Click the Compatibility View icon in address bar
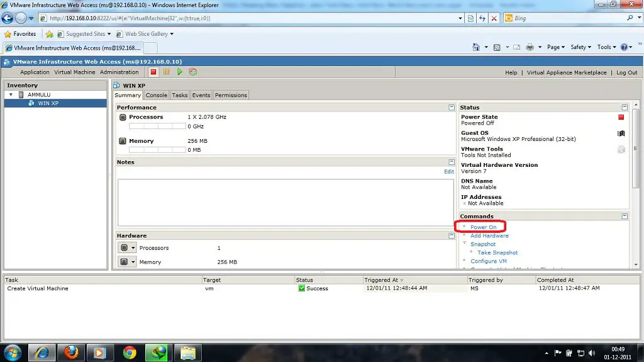 pyautogui.click(x=470, y=18)
